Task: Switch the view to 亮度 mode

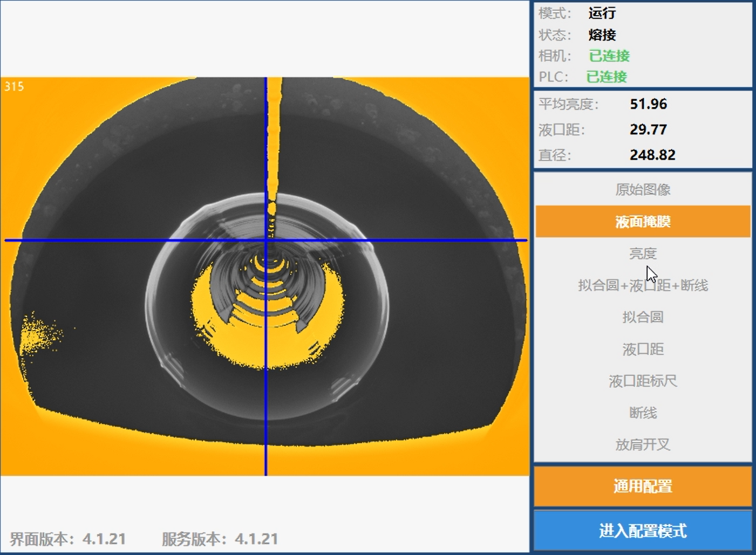Action: [642, 253]
